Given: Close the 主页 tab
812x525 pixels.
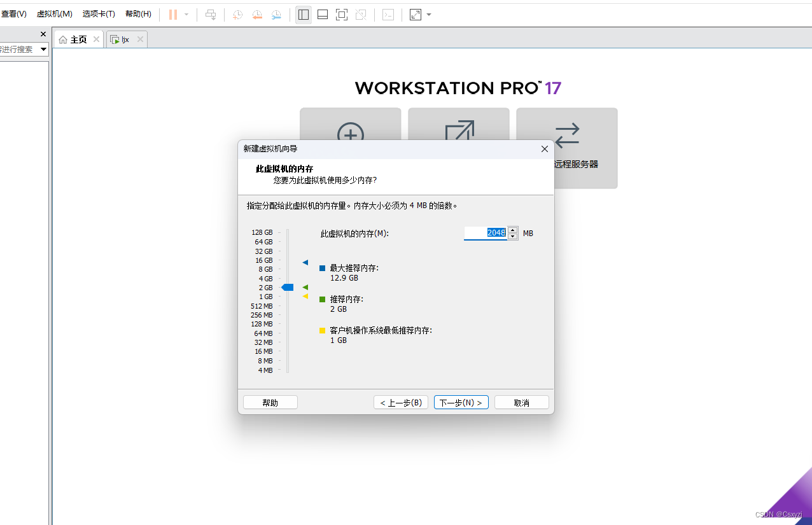Looking at the screenshot, I should (x=97, y=39).
